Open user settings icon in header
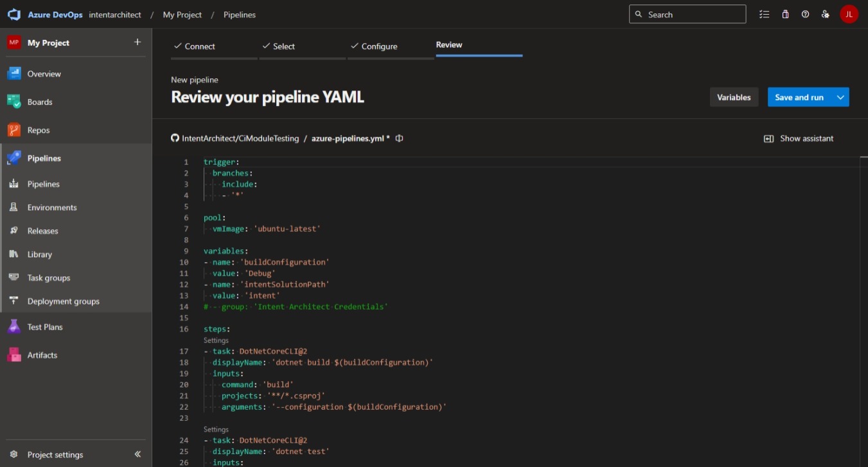The height and width of the screenshot is (467, 868). point(826,14)
